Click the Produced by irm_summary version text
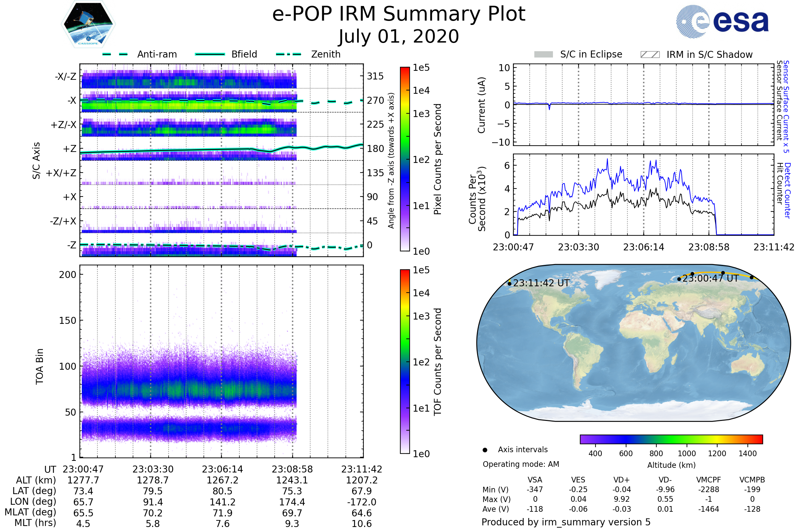 566,522
